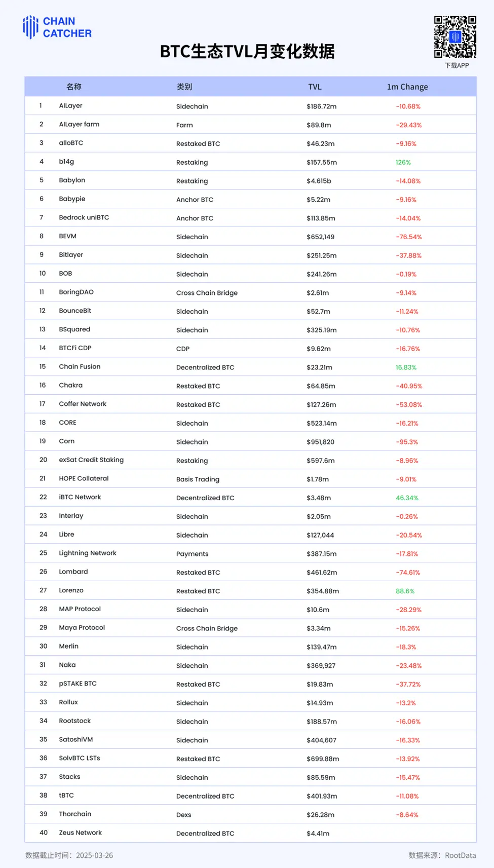Click the Zeus Network project name

80,833
